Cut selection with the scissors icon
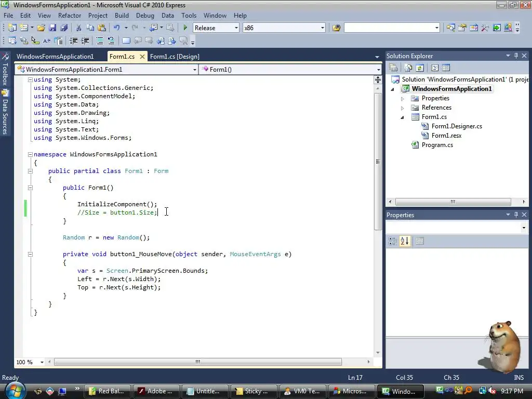Image resolution: width=532 pixels, height=399 pixels. coord(79,28)
